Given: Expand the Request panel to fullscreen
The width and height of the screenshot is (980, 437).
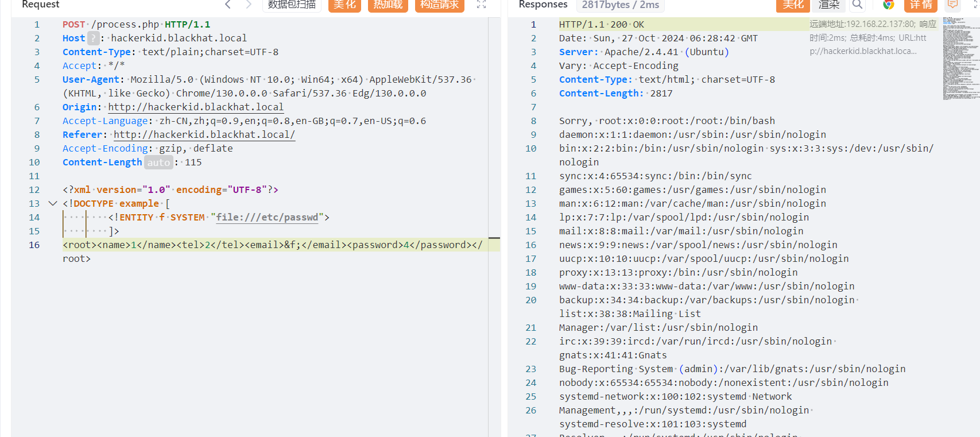Looking at the screenshot, I should pos(481,5).
